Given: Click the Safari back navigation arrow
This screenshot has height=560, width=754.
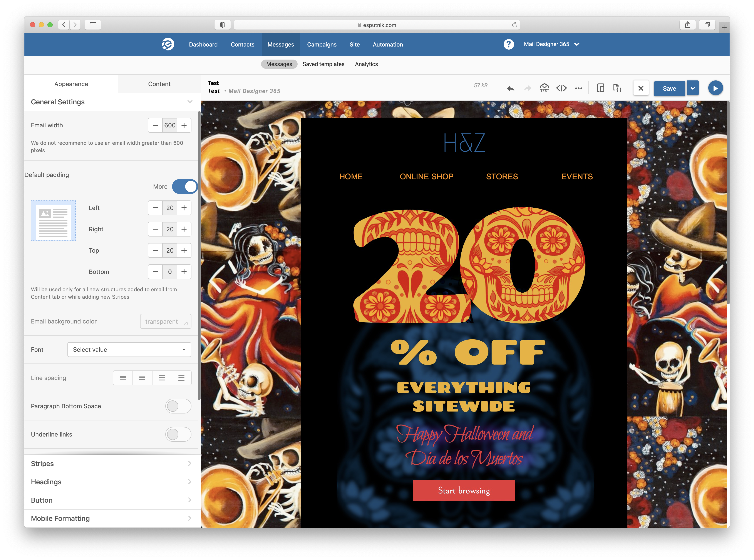Looking at the screenshot, I should pos(64,25).
